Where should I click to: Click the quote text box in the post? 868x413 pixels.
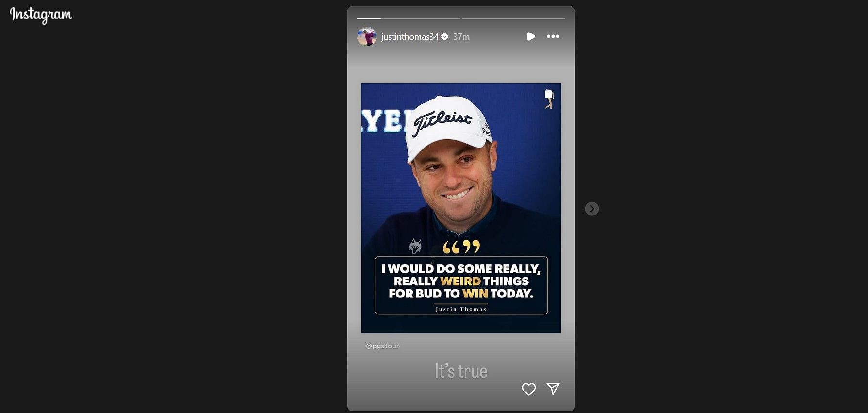(461, 285)
